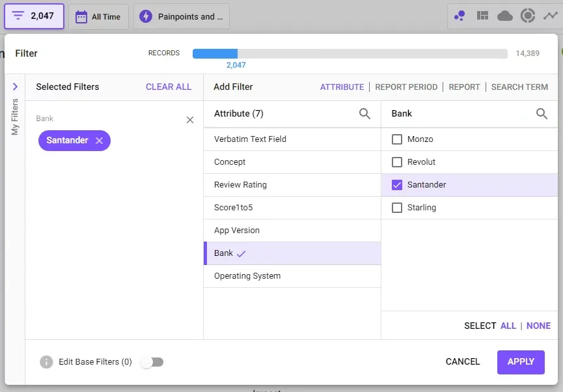
Task: Switch to the REPORT tab
Action: tap(464, 87)
